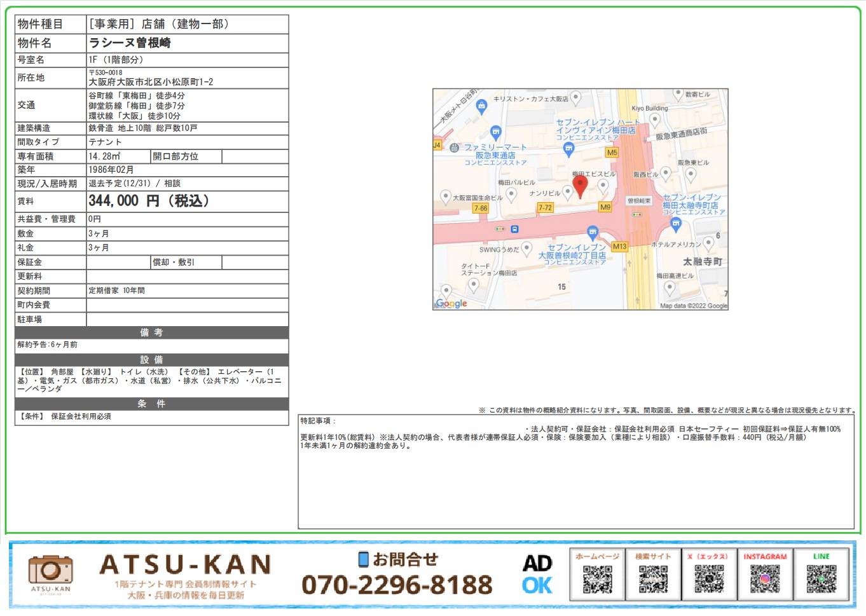Click the 検索サイト QR code
The height and width of the screenshot is (616, 866).
click(x=653, y=579)
